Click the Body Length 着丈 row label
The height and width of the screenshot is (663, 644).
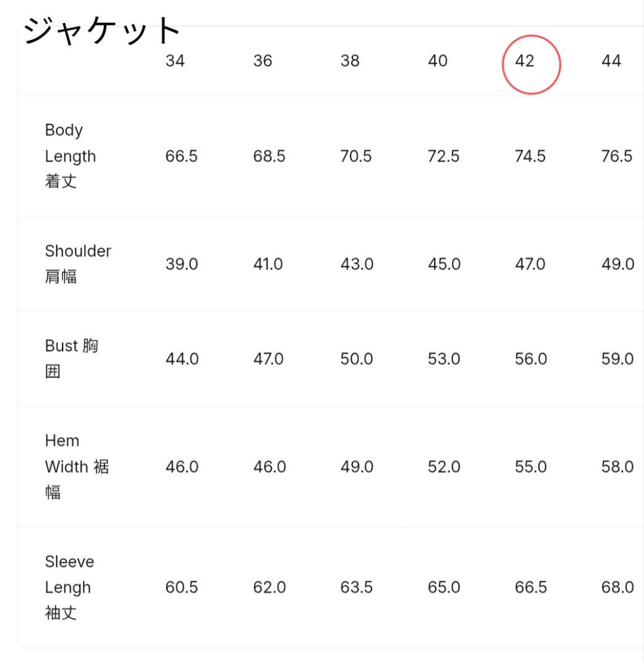(x=70, y=156)
